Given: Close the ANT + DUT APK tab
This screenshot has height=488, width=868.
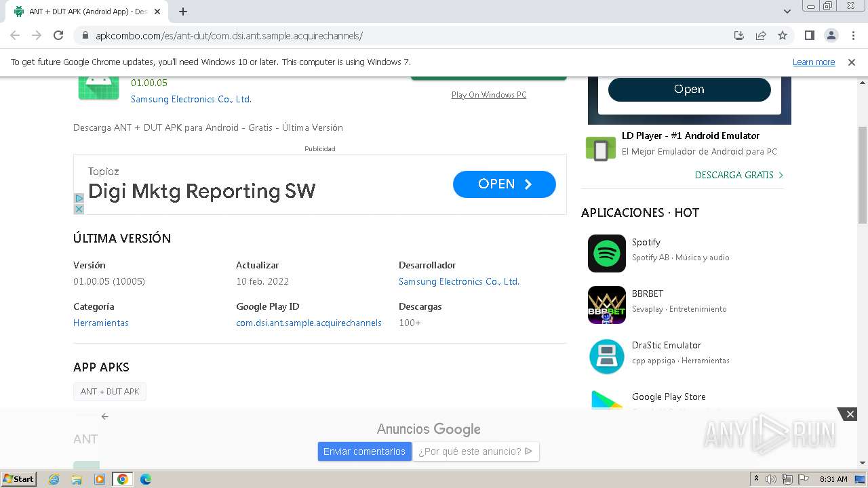Looking at the screenshot, I should [157, 12].
